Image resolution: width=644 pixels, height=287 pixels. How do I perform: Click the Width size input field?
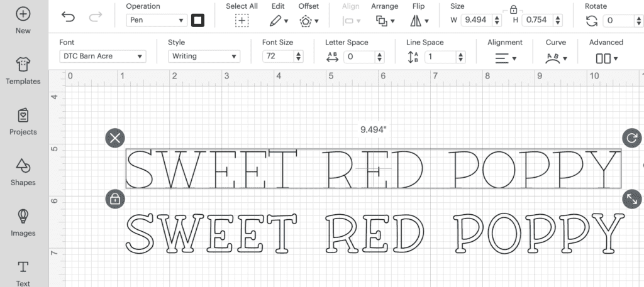477,20
